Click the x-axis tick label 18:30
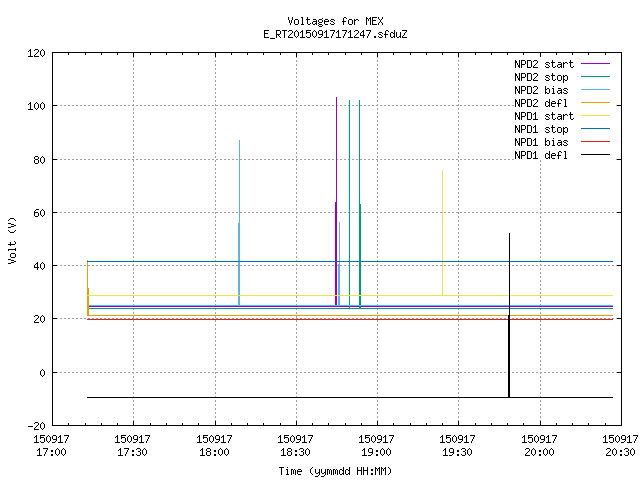Screen dimensions: 640x480 click(x=295, y=452)
